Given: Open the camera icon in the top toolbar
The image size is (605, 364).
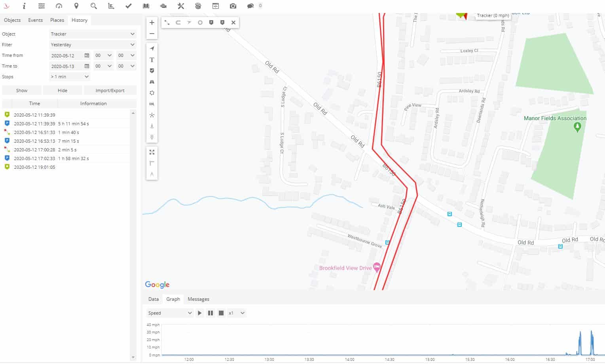Looking at the screenshot, I should click(x=233, y=6).
